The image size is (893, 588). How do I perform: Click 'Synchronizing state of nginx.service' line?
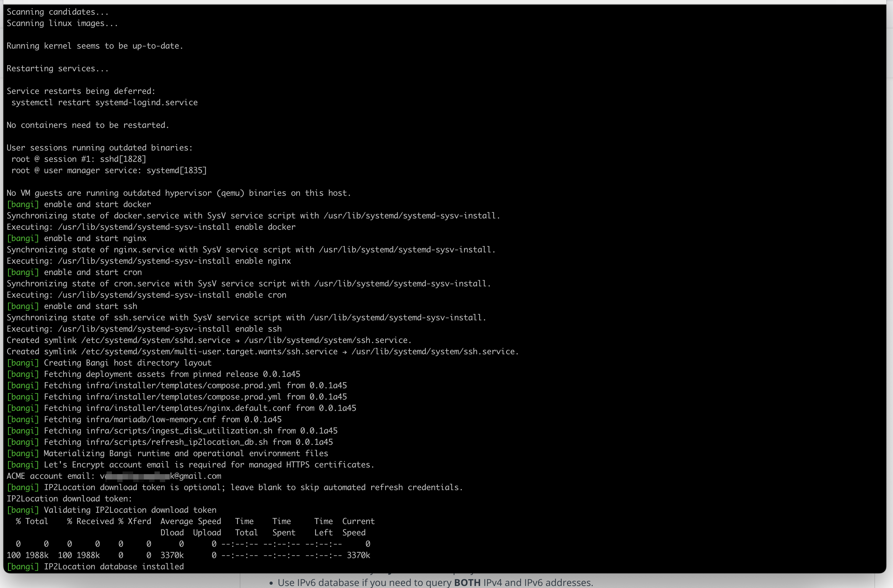(x=251, y=249)
